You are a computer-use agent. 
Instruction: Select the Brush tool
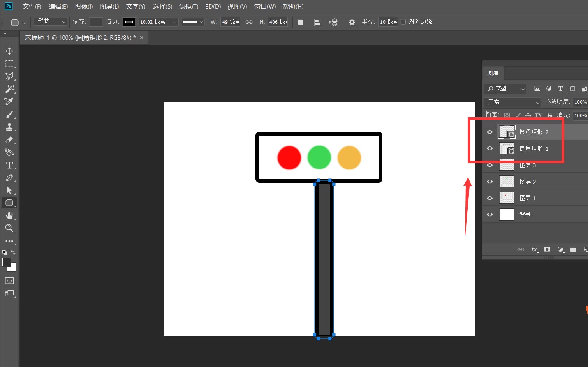pyautogui.click(x=9, y=114)
